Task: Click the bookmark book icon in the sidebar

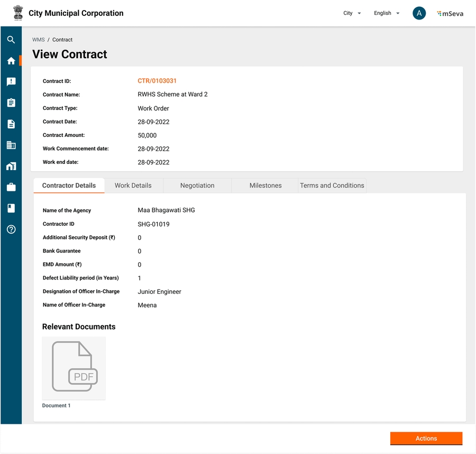Action: coord(11,208)
